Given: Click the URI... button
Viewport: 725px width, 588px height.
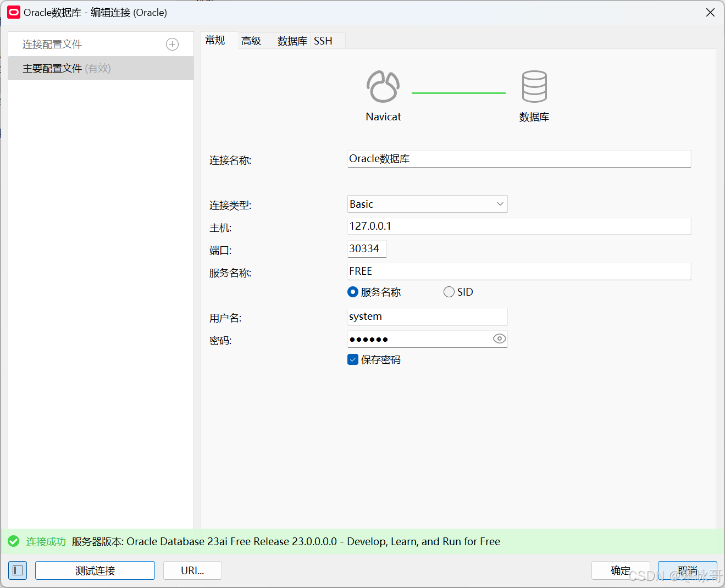Looking at the screenshot, I should pyautogui.click(x=192, y=570).
